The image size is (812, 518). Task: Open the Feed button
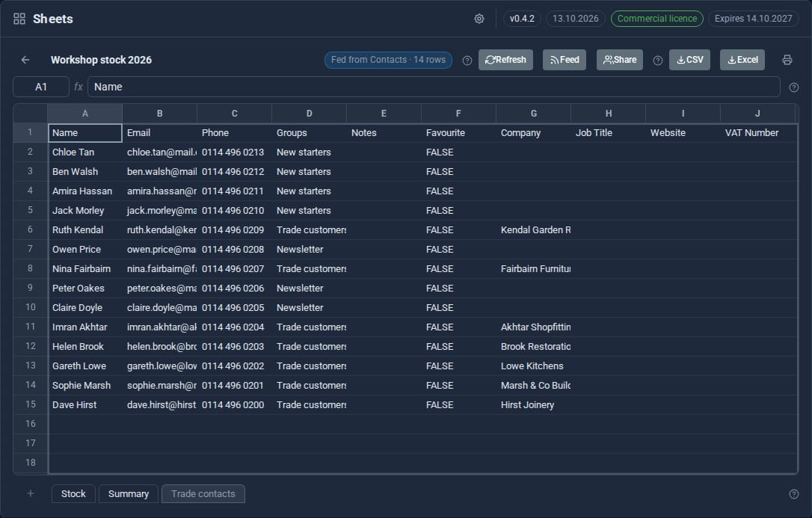pyautogui.click(x=565, y=60)
